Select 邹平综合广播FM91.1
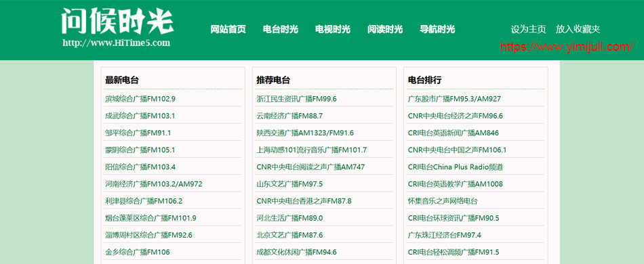Screen dimensions: 644x264 138,133
